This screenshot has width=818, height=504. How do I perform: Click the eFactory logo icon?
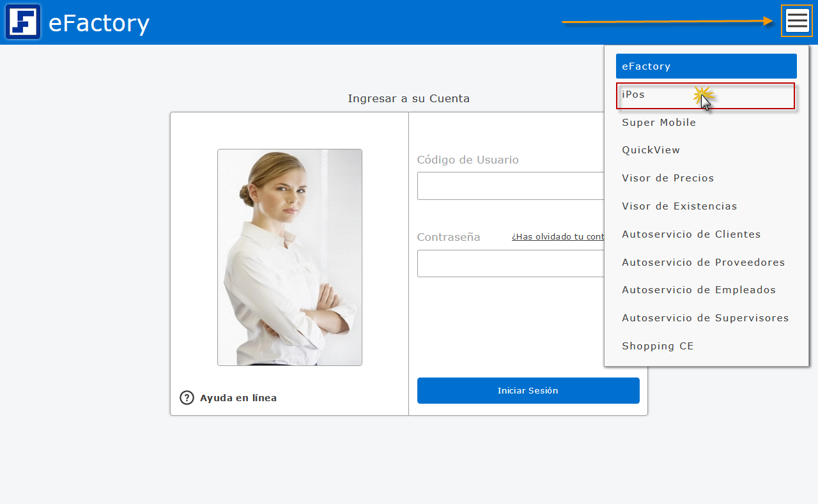tap(23, 22)
